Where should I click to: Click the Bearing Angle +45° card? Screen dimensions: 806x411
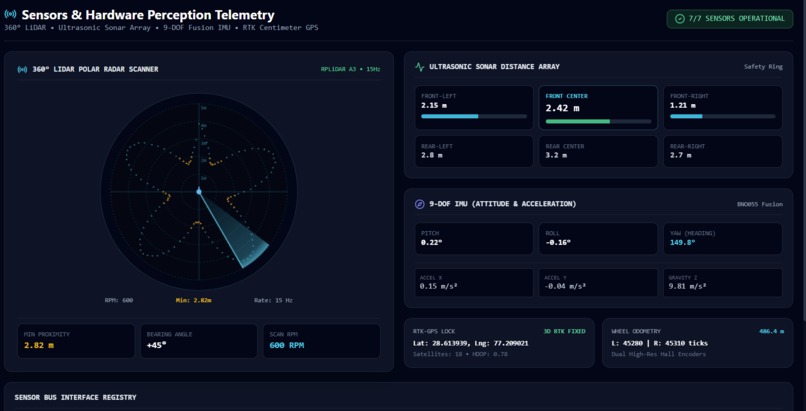[x=199, y=341]
